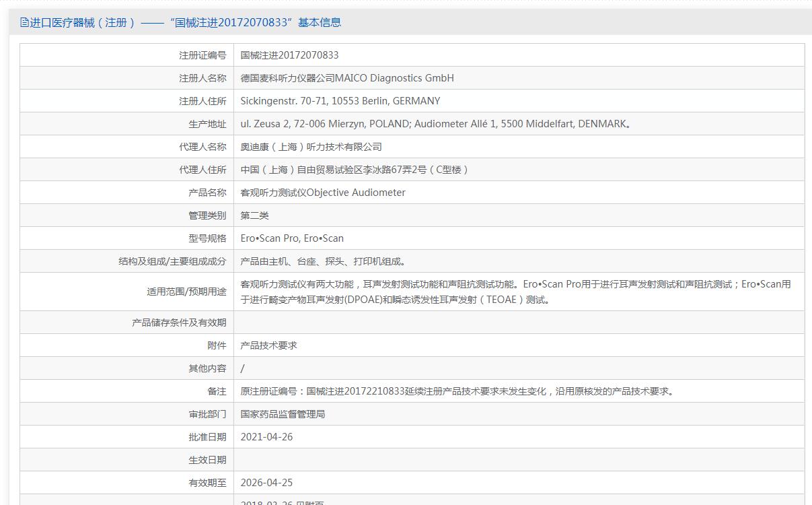Select the value 国家药品监督管理局
The height and width of the screenshot is (505, 812).
click(283, 414)
